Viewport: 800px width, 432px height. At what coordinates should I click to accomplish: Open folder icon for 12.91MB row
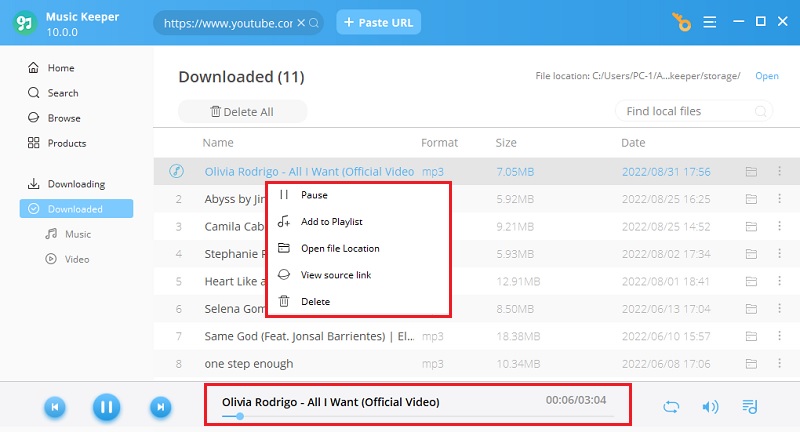[x=751, y=281]
